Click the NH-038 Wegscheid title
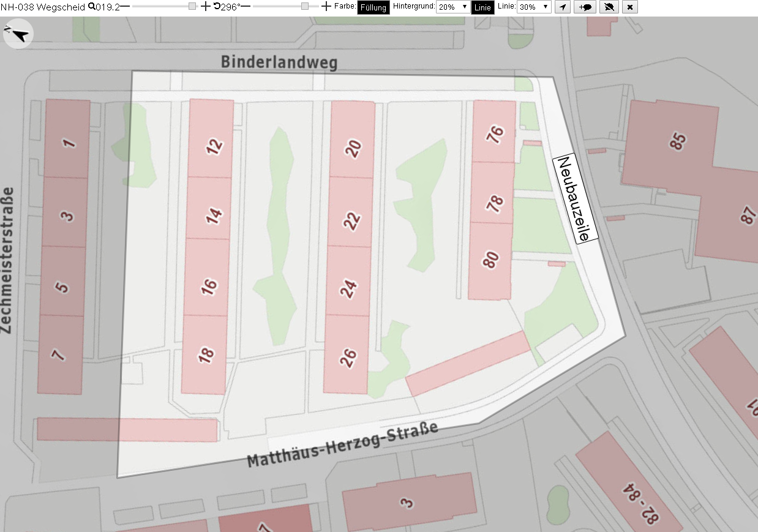The width and height of the screenshot is (758, 532). [43, 7]
